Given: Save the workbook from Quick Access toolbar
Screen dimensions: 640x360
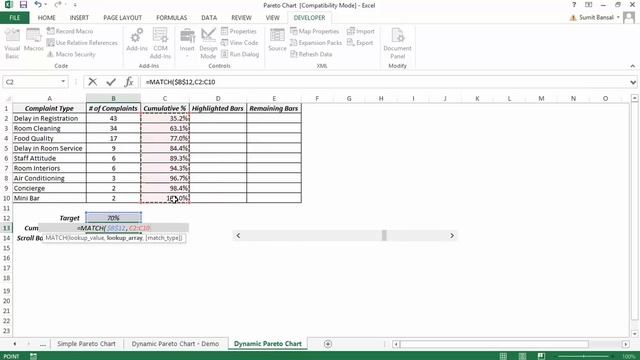Looking at the screenshot, I should click(x=23, y=5).
